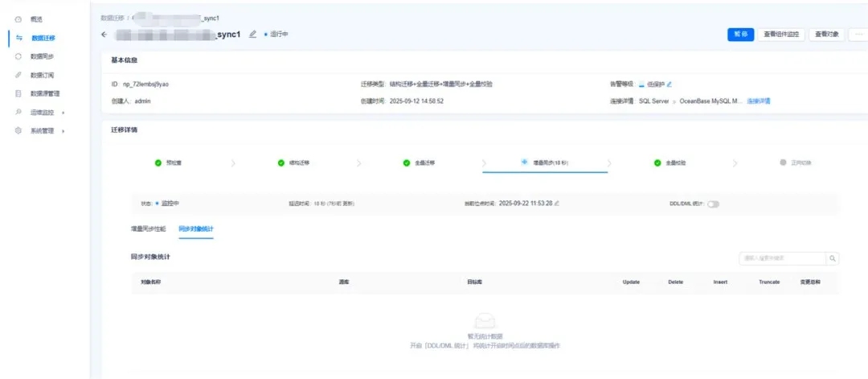Select the 同步对象统计 tab
The width and height of the screenshot is (868, 379).
coord(195,229)
